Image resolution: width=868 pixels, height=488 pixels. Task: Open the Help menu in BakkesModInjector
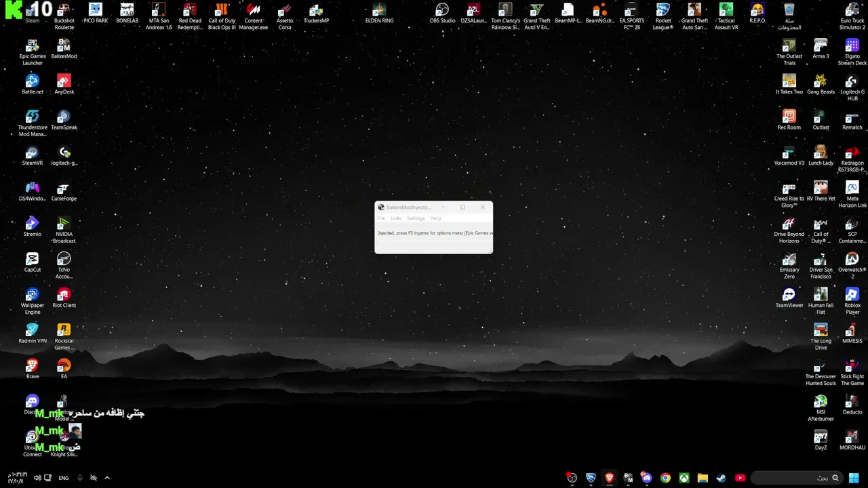click(435, 218)
